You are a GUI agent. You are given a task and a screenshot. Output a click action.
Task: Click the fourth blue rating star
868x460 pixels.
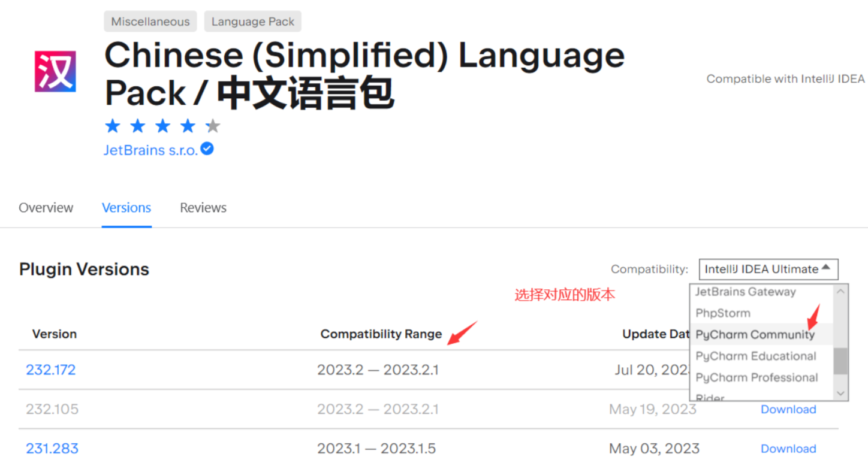[188, 126]
